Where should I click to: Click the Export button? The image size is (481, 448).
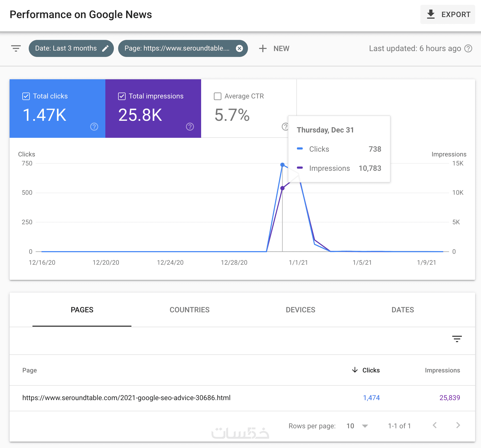pos(448,14)
